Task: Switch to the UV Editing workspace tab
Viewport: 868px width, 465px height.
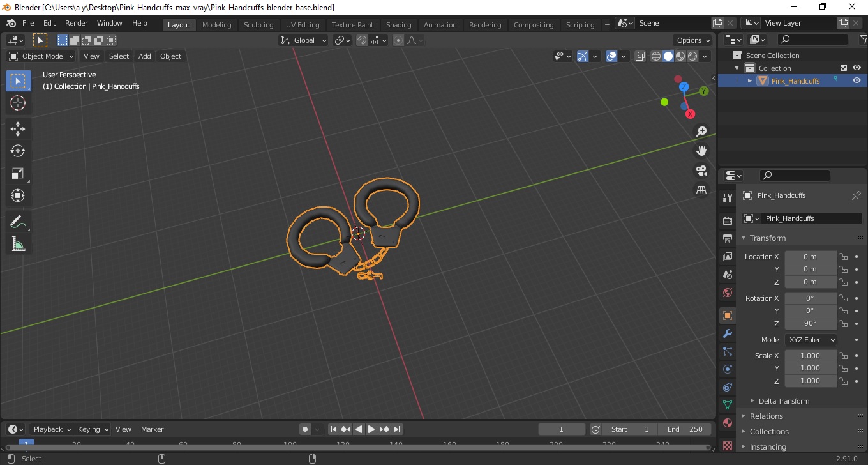Action: (x=303, y=25)
